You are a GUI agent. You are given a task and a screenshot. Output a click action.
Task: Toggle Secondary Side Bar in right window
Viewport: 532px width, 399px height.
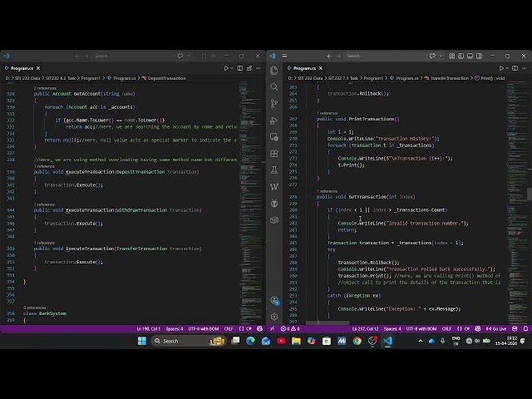(x=479, y=56)
